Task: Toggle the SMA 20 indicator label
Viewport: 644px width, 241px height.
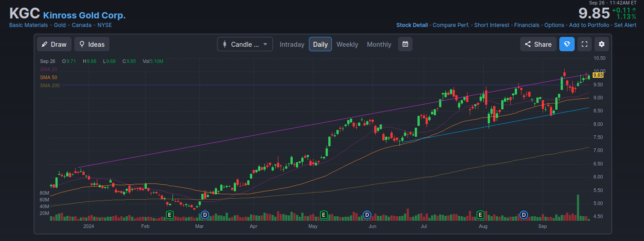Action: pyautogui.click(x=49, y=69)
